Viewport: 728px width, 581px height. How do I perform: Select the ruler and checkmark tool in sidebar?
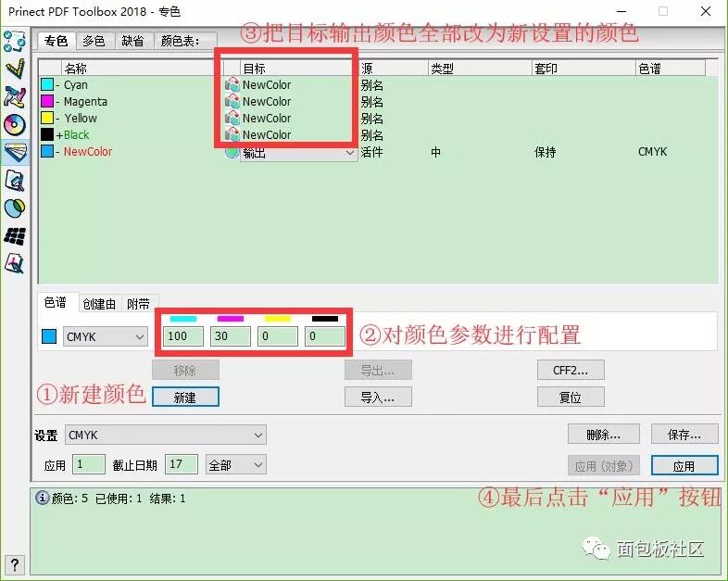tap(15, 69)
